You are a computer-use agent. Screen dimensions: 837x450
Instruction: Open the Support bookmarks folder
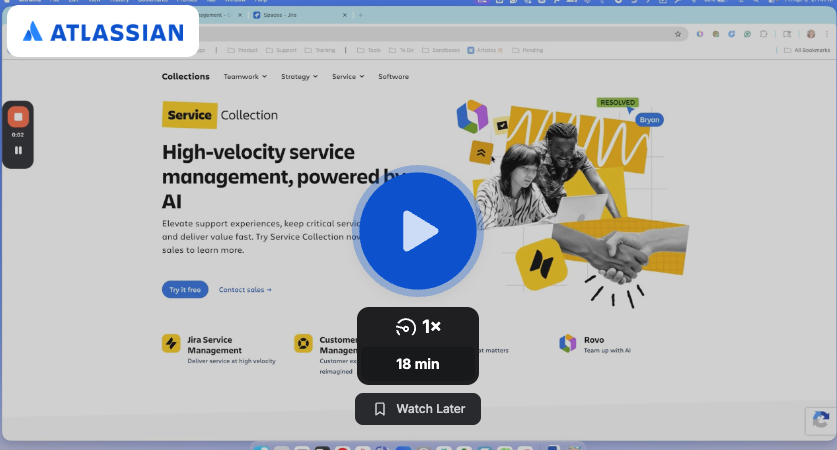coord(281,50)
